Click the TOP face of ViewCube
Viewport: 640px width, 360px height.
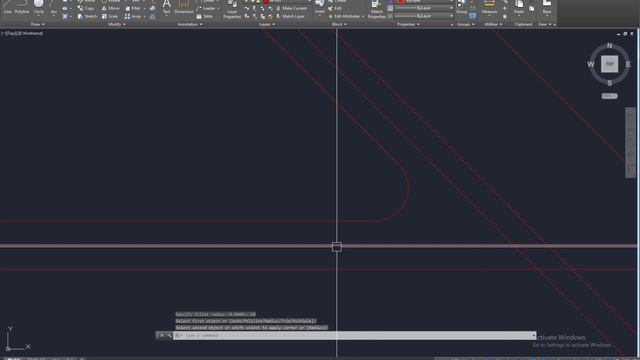(x=609, y=64)
